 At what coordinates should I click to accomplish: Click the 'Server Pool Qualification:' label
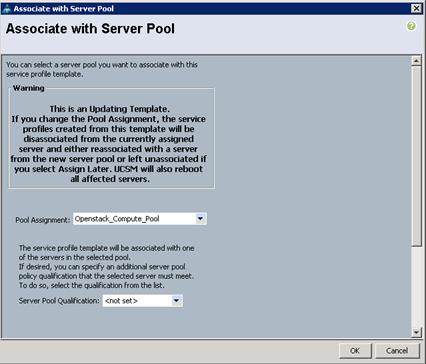(59, 301)
